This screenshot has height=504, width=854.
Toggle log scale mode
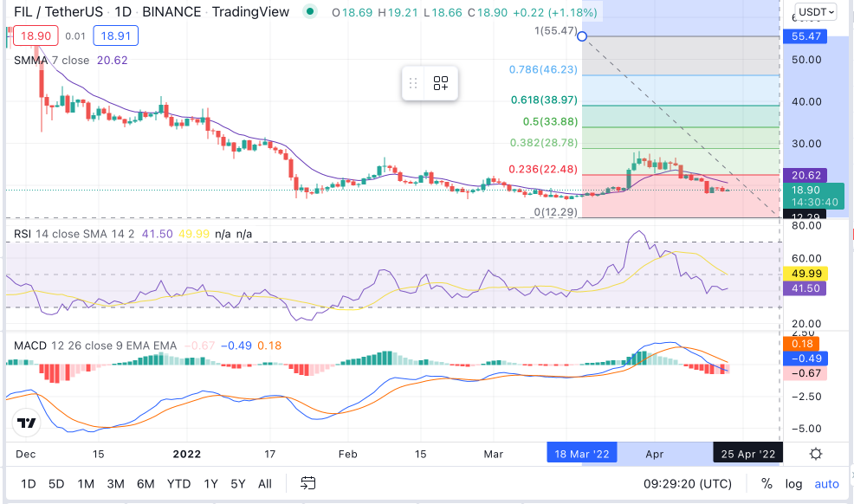(x=793, y=484)
